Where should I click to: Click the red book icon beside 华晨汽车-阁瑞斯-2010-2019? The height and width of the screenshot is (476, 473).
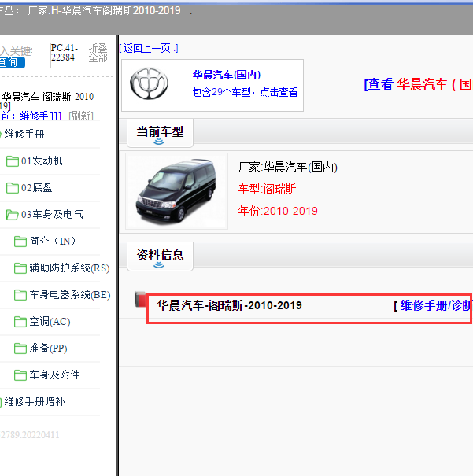140,299
